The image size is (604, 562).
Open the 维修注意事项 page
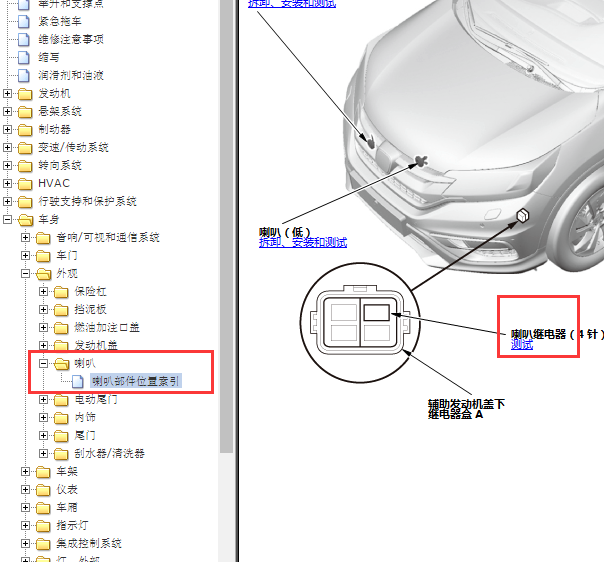pyautogui.click(x=71, y=39)
